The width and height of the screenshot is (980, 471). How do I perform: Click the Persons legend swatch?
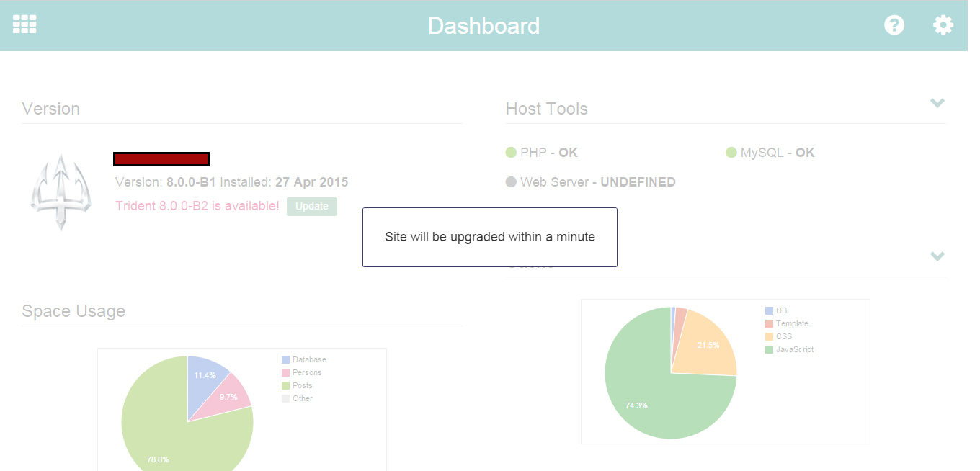click(285, 373)
